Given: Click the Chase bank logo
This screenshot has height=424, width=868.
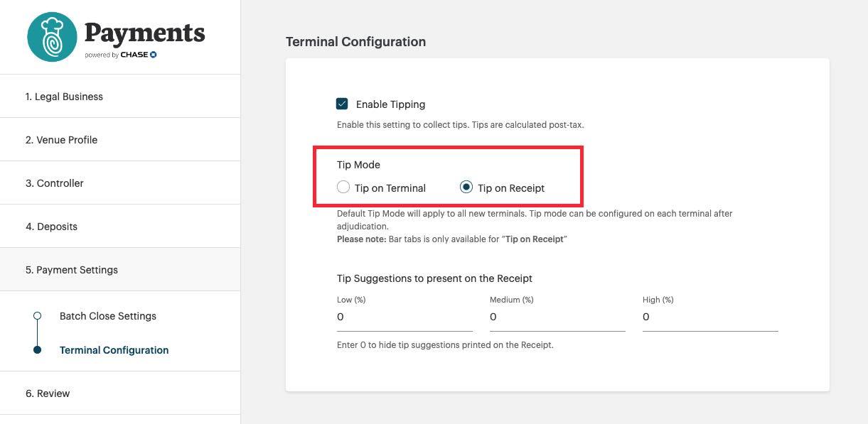Looking at the screenshot, I should pos(141,53).
